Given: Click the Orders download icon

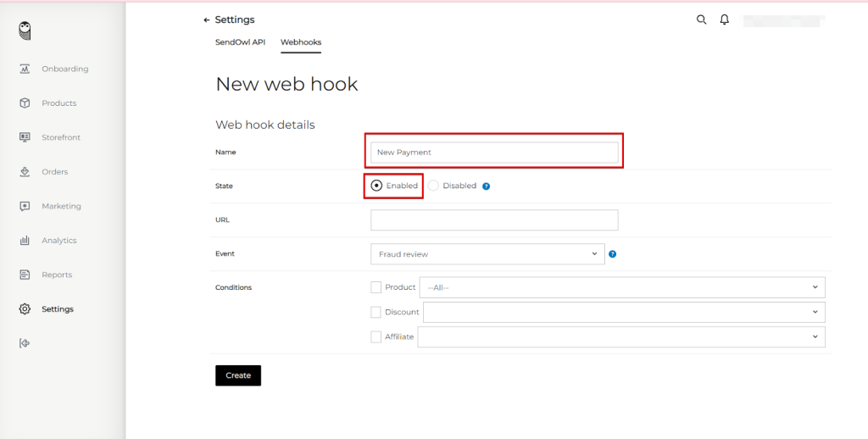Looking at the screenshot, I should 25,172.
